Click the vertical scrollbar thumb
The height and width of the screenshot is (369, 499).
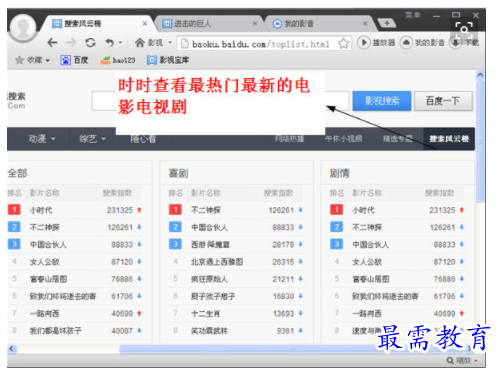coord(480,140)
